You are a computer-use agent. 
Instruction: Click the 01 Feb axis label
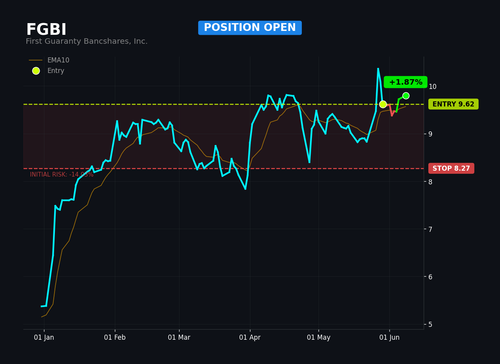tap(115, 337)
